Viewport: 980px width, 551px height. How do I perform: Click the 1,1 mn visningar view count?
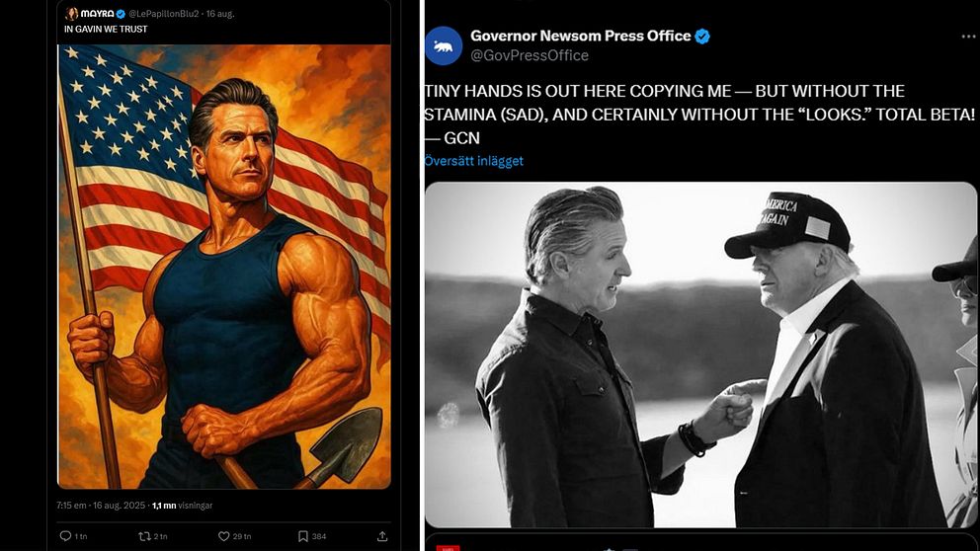pos(182,505)
